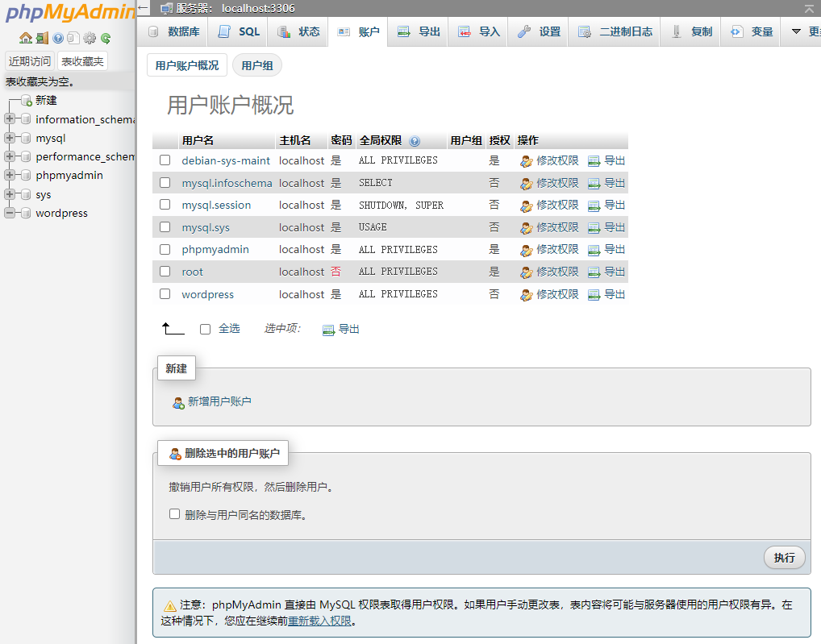Click the localhost:3306 server breadcrumb
The height and width of the screenshot is (644, 821).
(x=258, y=8)
